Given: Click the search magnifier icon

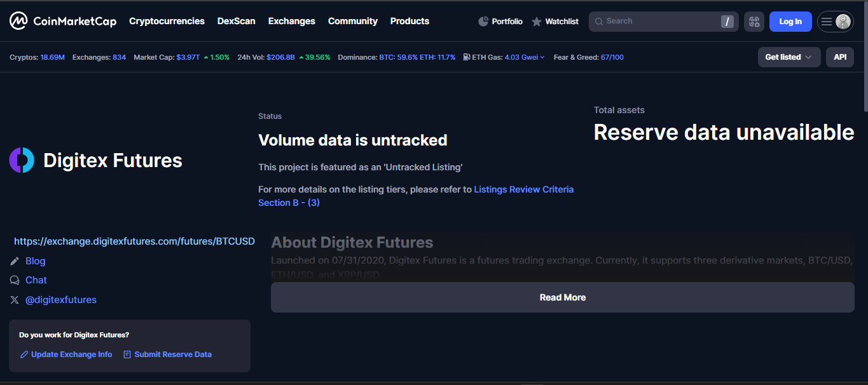Looking at the screenshot, I should click(x=598, y=22).
